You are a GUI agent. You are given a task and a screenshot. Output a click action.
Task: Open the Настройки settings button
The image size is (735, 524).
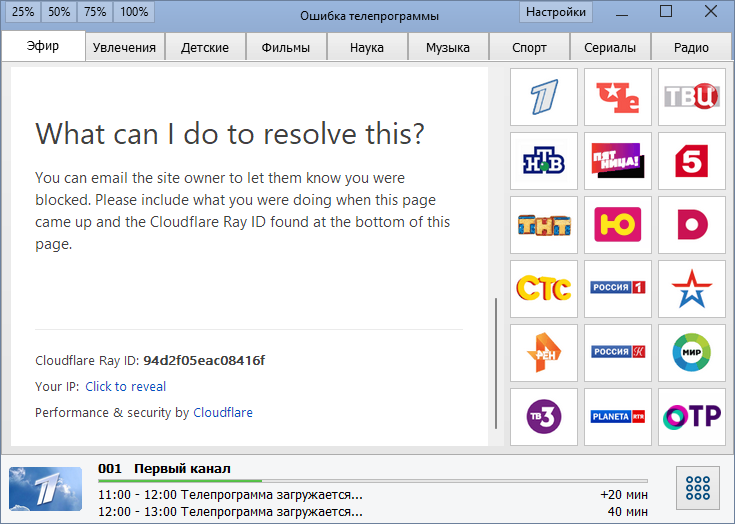click(x=556, y=12)
